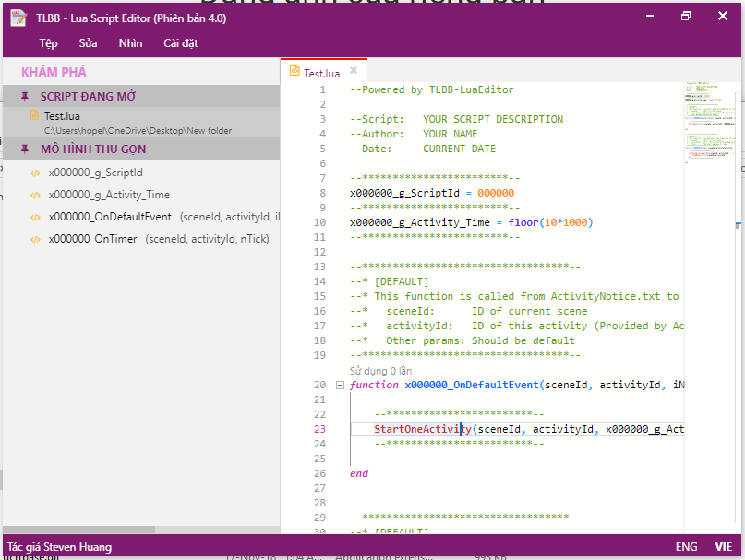The height and width of the screenshot is (560, 745).
Task: Go to x000000_g_ScriptId in outline
Action: 95,173
